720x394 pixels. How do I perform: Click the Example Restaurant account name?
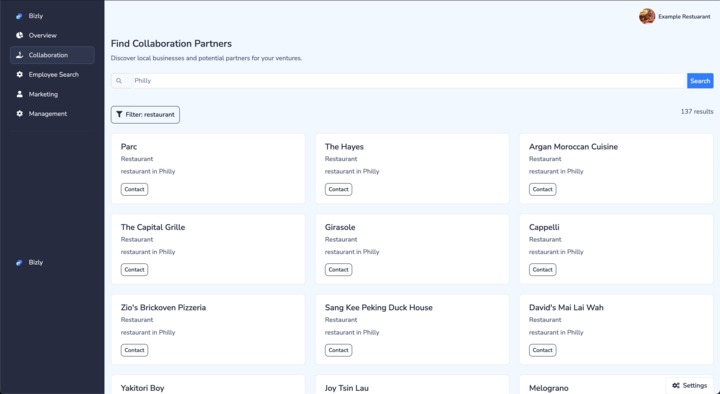684,17
